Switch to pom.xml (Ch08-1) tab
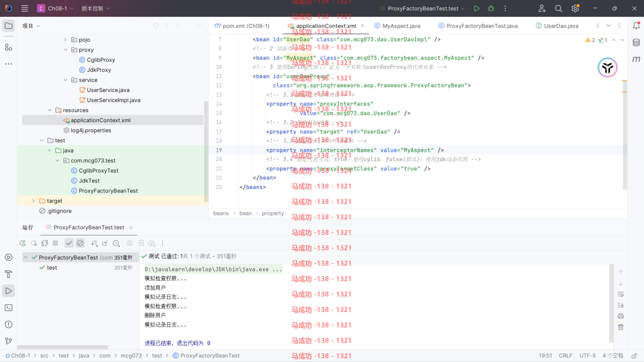Image resolution: width=644 pixels, height=362 pixels. pyautogui.click(x=242, y=26)
